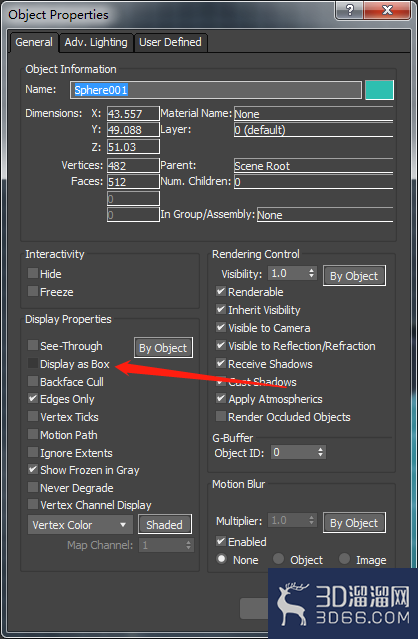Image resolution: width=418 pixels, height=639 pixels.
Task: Click the Y dimension value 49.088
Action: (x=133, y=130)
